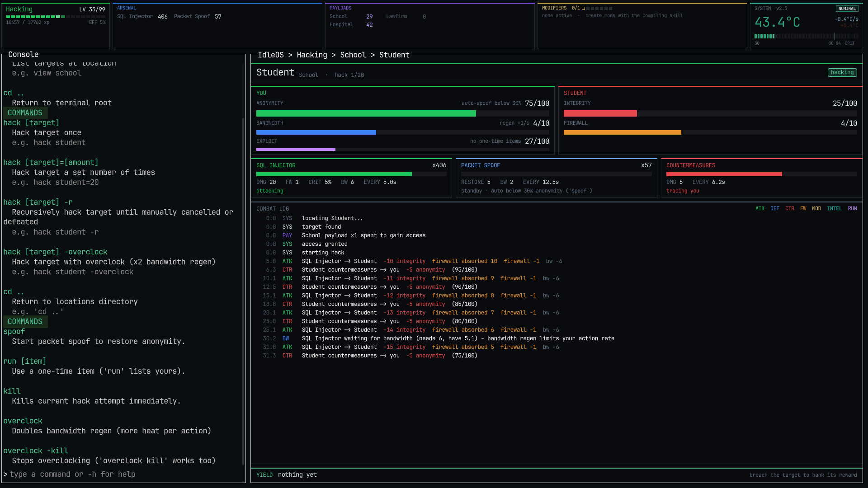Click the 43.4°C temperature readout
Screen dimensions: 868x488
[x=778, y=22]
